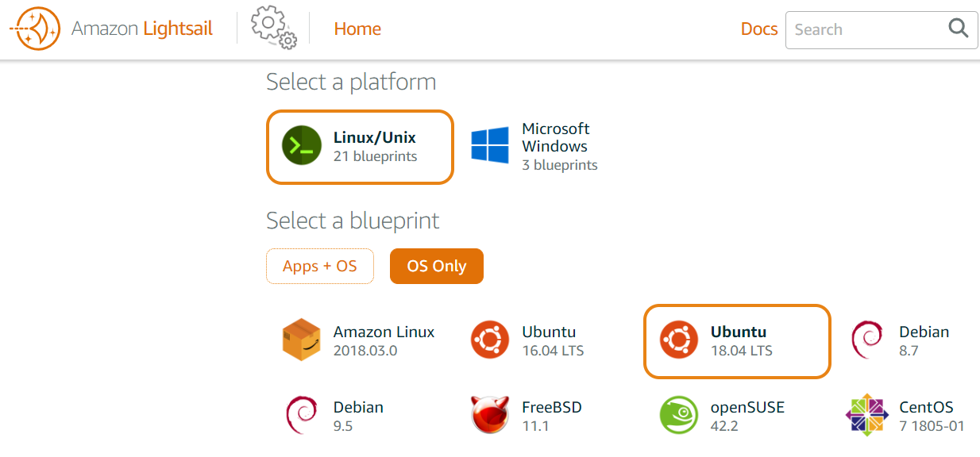The width and height of the screenshot is (980, 457).
Task: Choose the openSUSE 42.2 chameleon icon
Action: click(x=679, y=415)
